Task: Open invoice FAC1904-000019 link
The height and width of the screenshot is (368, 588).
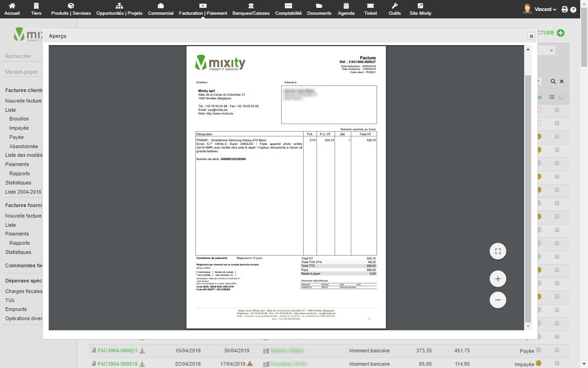Action: tap(117, 364)
